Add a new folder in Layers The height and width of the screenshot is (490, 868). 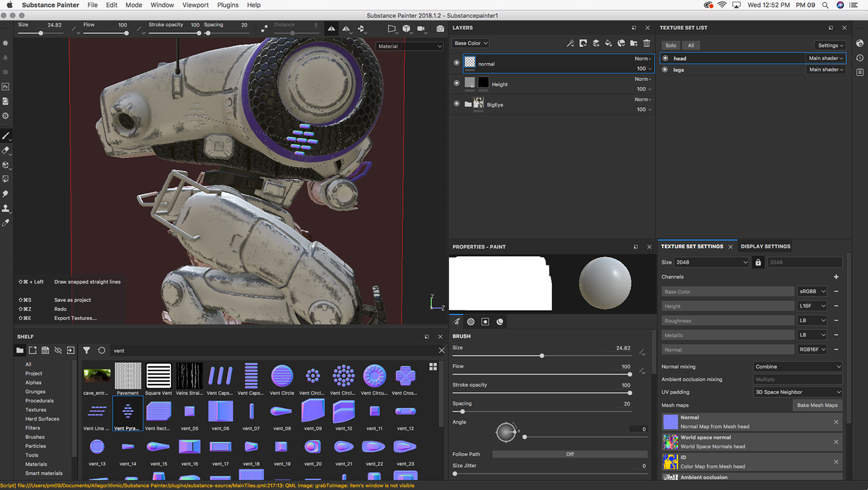[634, 43]
